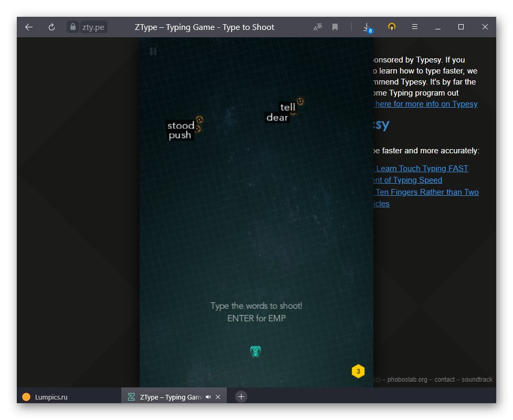Click the yellow headphone extension icon
This screenshot has height=420, width=513.
[x=392, y=27]
